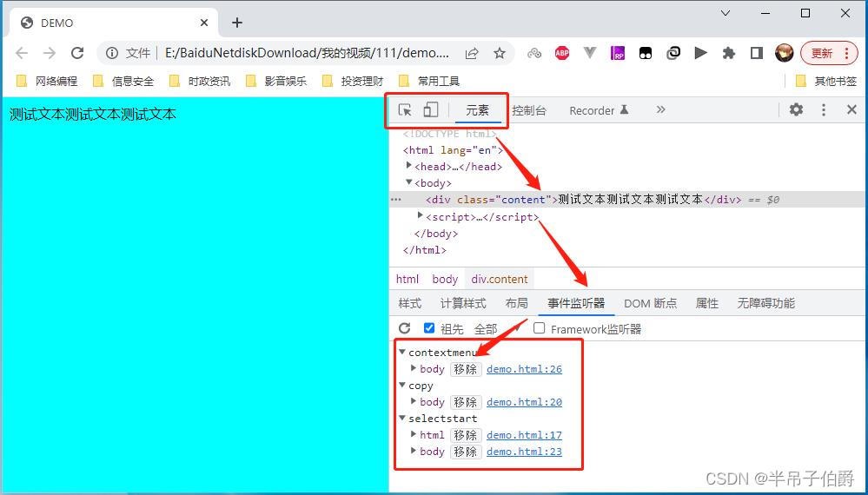This screenshot has width=868, height=495.
Task: Go back with the browser back arrow
Action: click(x=22, y=53)
